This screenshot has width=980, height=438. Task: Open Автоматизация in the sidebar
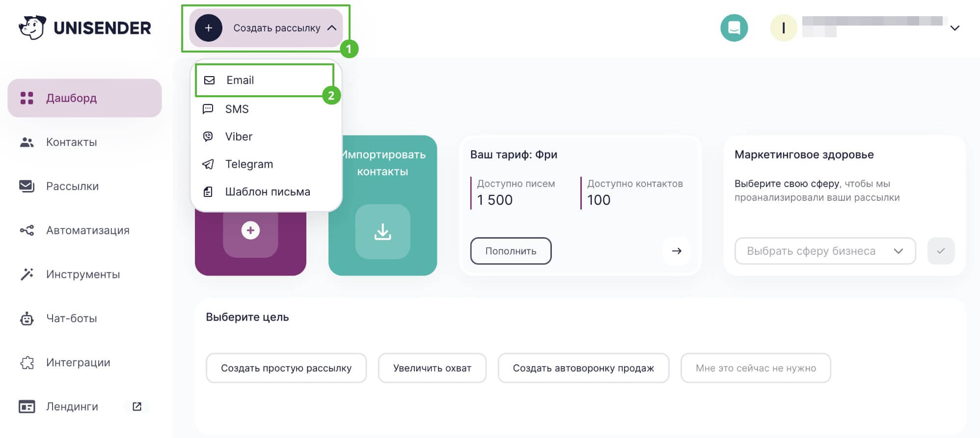tap(84, 230)
